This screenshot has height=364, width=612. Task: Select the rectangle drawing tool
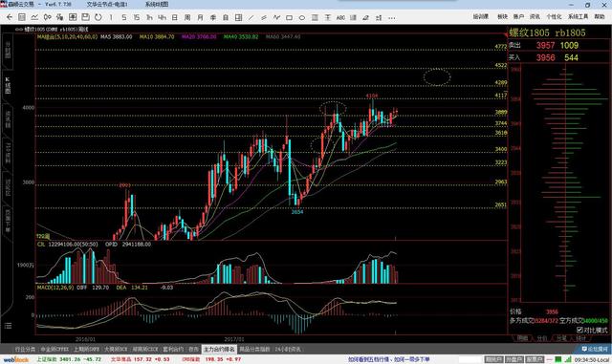[x=289, y=17]
